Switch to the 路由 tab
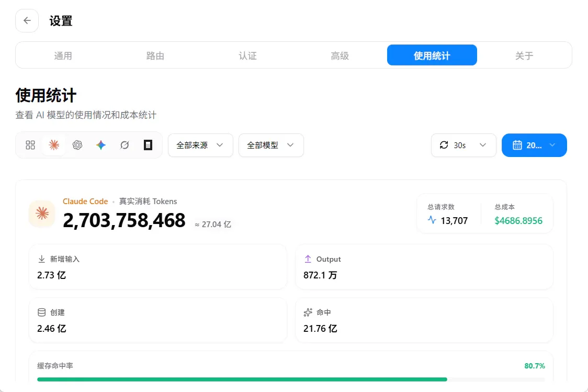The height and width of the screenshot is (392, 588). [155, 55]
